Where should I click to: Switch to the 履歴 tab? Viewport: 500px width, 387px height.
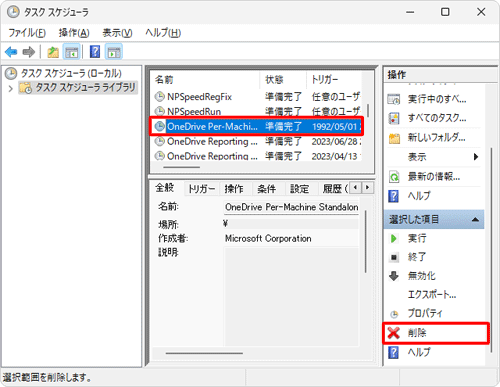(x=334, y=189)
